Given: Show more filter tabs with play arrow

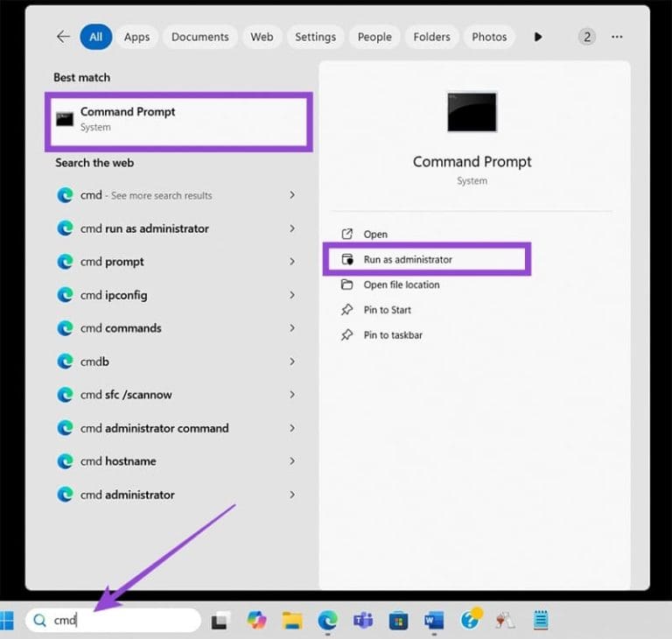Looking at the screenshot, I should [x=538, y=37].
